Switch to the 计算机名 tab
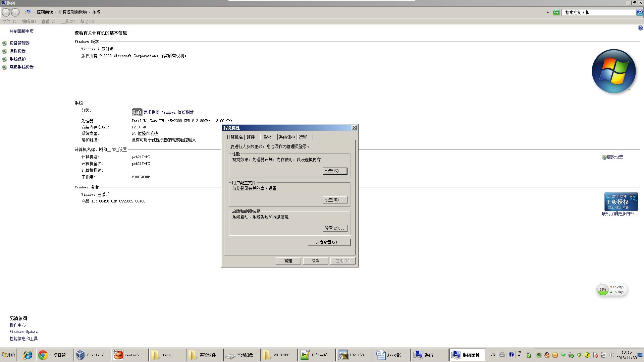The height and width of the screenshot is (362, 644). click(x=234, y=137)
